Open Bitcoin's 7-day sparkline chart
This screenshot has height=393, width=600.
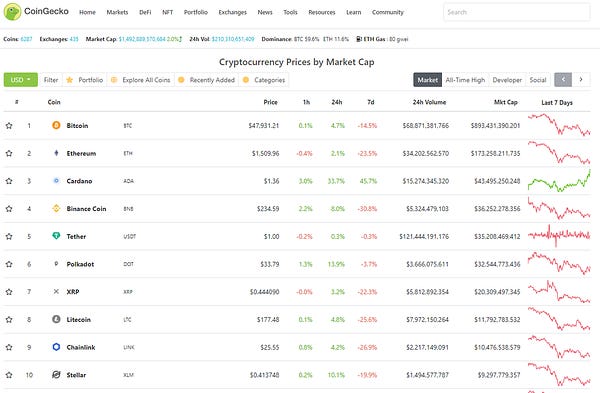coord(559,125)
